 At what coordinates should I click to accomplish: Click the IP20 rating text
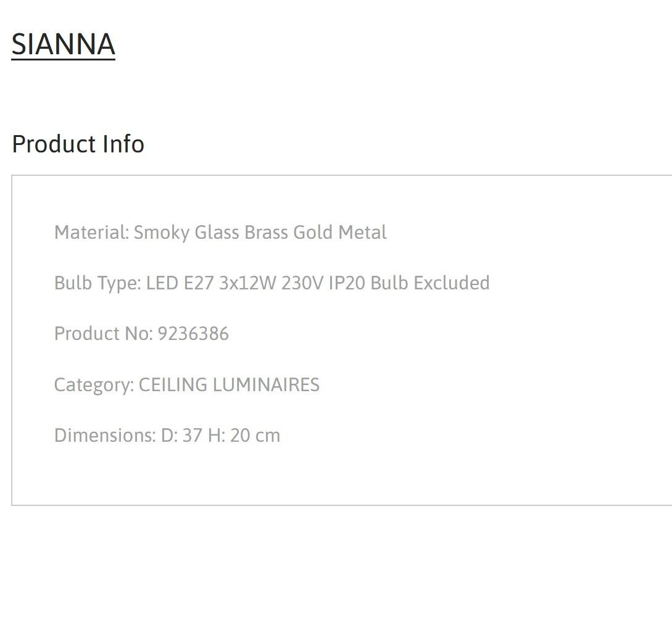pyautogui.click(x=347, y=283)
